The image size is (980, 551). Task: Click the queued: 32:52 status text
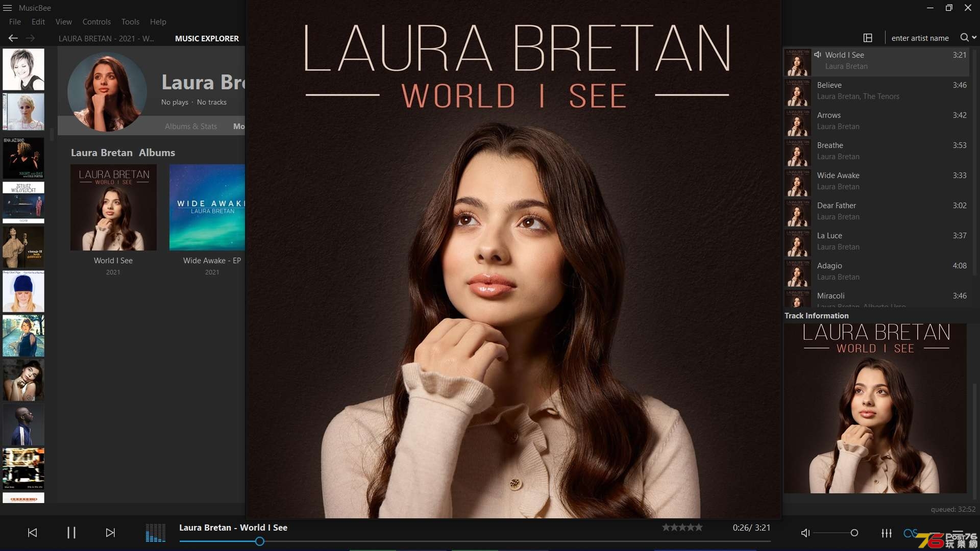953,509
